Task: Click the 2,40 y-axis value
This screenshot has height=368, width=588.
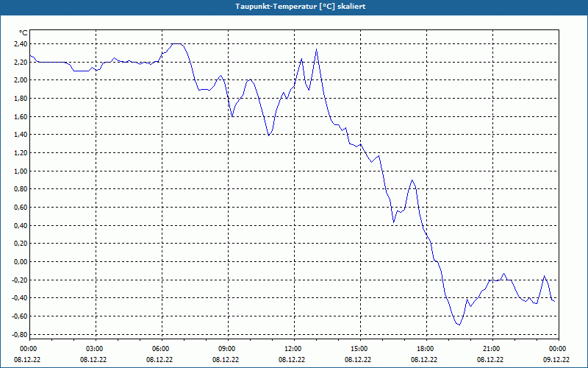Action: click(x=20, y=44)
